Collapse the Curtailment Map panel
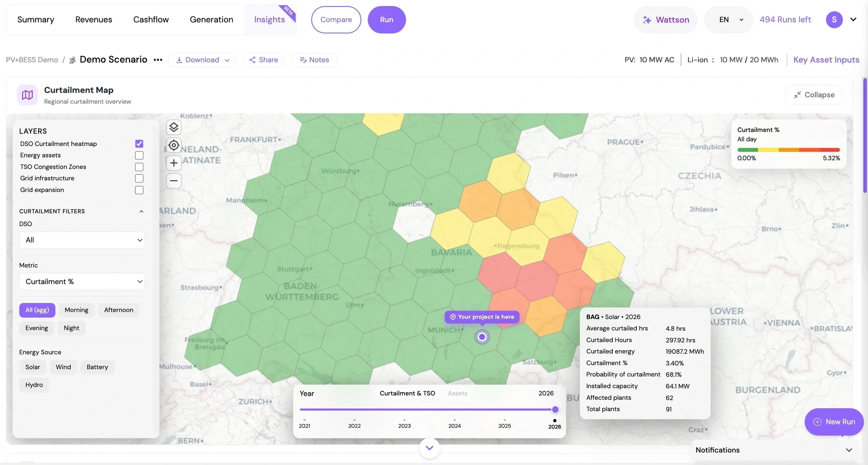Viewport: 868px width, 465px height. pyautogui.click(x=814, y=95)
